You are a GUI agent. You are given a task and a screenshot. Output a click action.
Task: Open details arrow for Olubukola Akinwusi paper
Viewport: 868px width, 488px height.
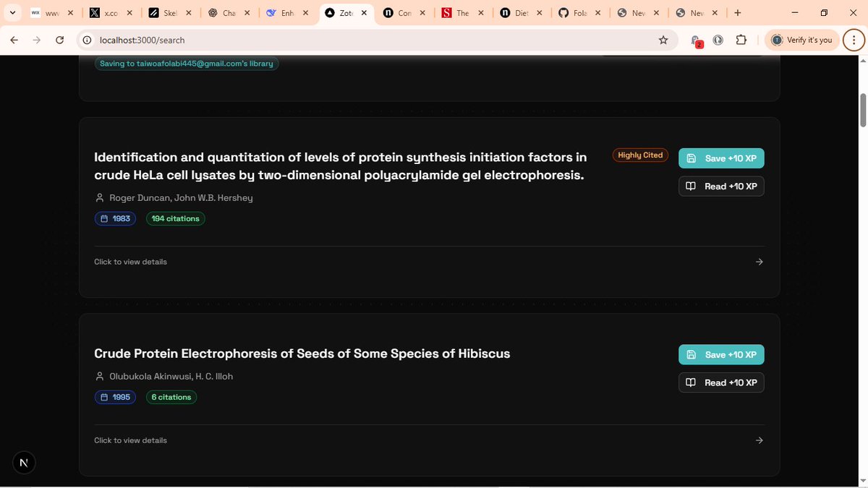(759, 440)
